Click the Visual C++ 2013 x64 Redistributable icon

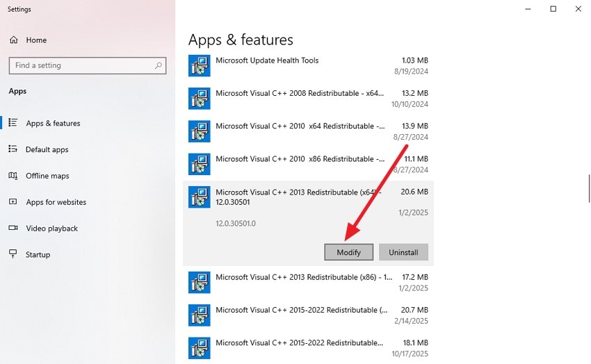(200, 197)
